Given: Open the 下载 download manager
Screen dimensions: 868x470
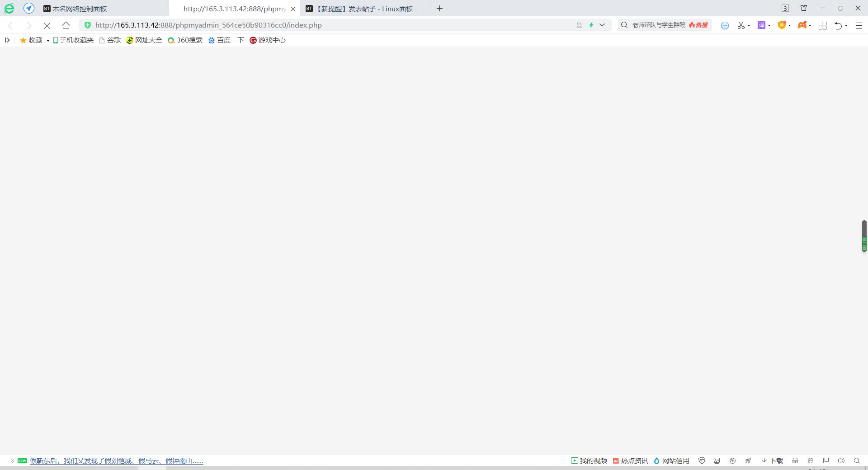Looking at the screenshot, I should (x=772, y=461).
